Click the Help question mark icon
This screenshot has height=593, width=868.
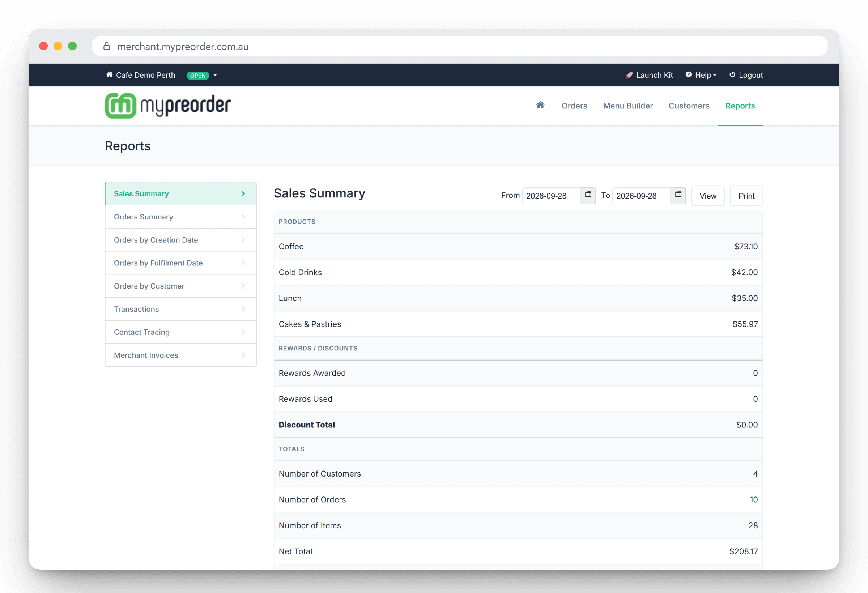point(688,75)
